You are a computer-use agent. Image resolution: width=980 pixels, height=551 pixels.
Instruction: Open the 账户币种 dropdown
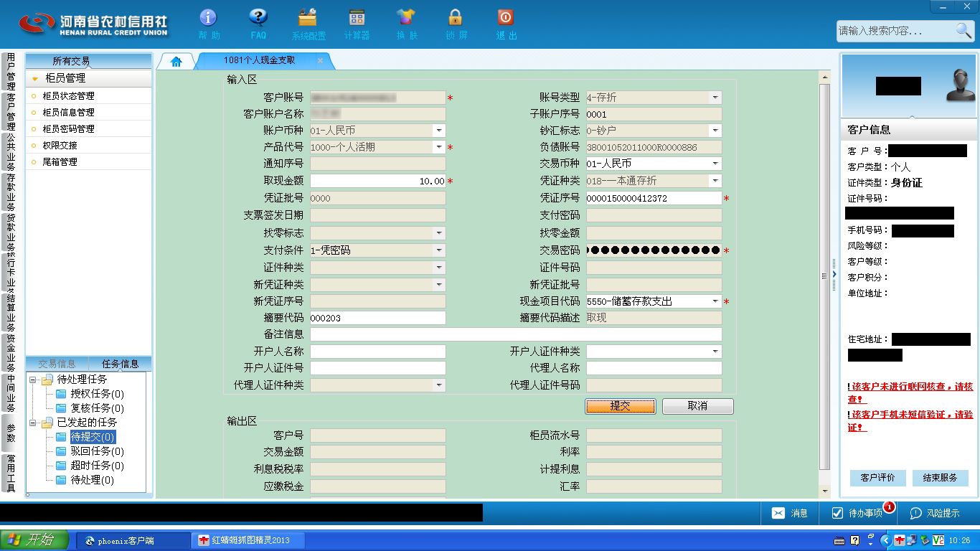[x=439, y=131]
